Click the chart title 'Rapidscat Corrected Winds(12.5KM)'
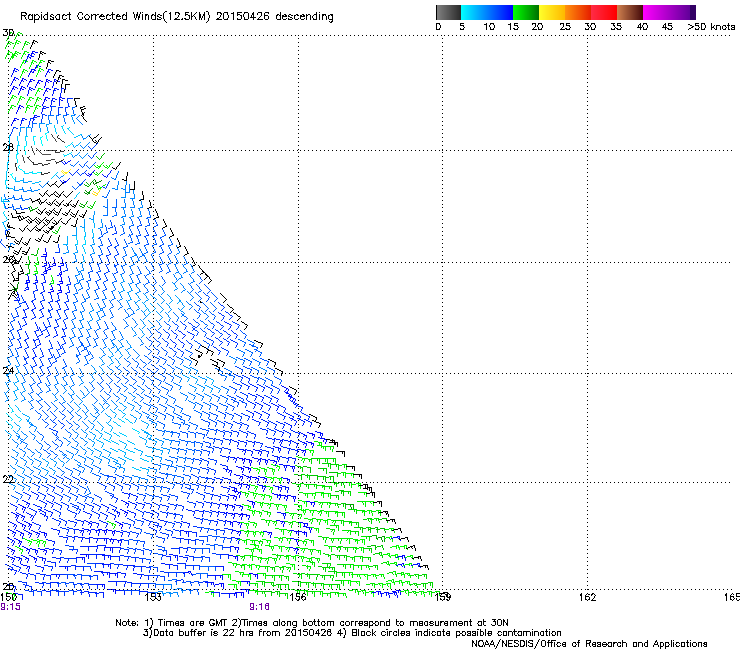740x650 pixels. (115, 17)
